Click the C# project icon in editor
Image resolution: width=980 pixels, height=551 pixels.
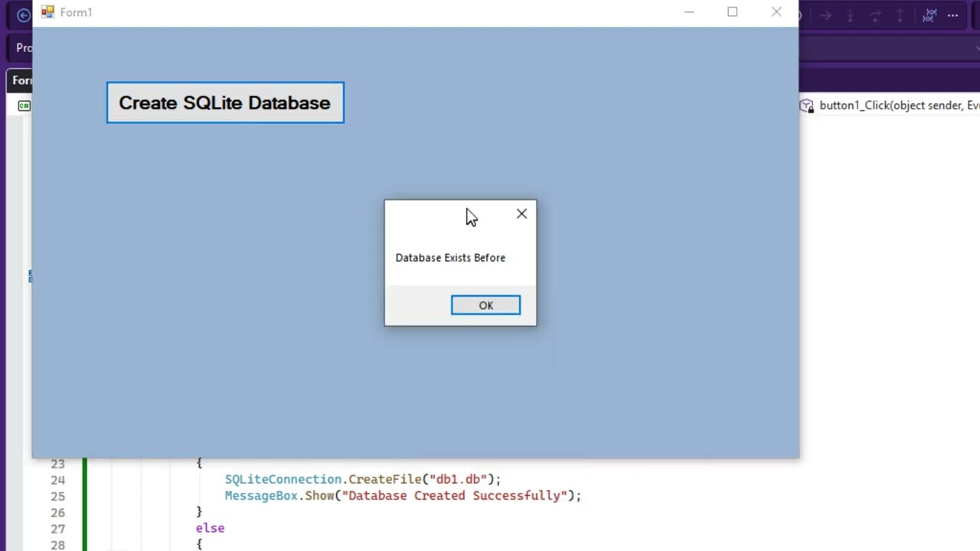[24, 106]
